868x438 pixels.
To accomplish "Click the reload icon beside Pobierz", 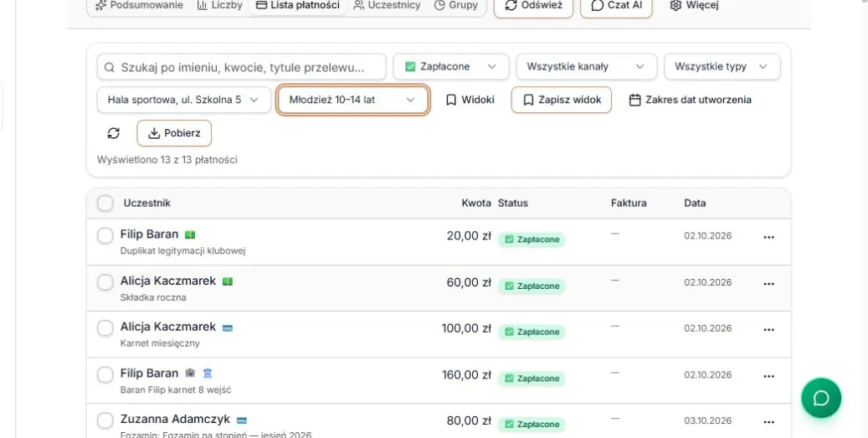I will pos(114,133).
